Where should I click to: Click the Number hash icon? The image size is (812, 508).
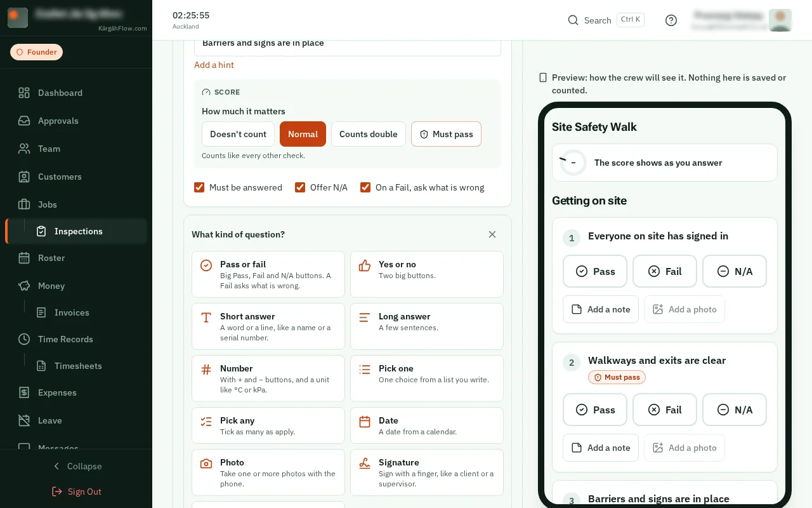pos(206,370)
